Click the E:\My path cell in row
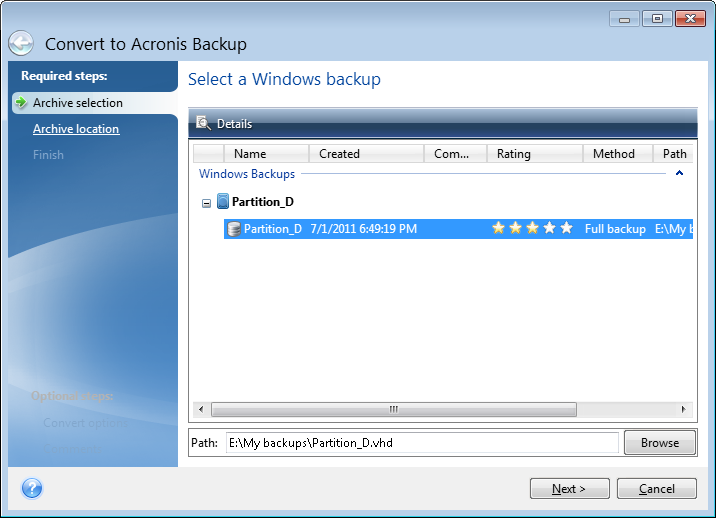The image size is (716, 518). point(674,229)
